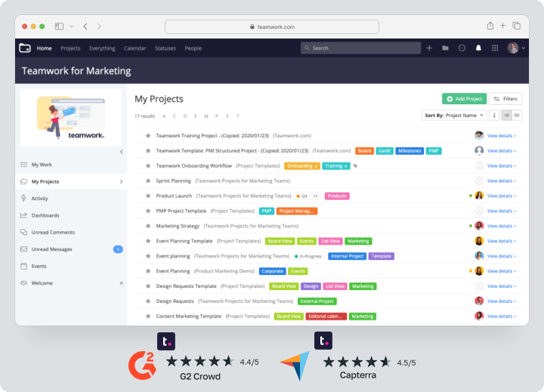Screen dimensions: 544x392
Task: Open browser sidebar options dropdown arrow
Action: [x=72, y=26]
